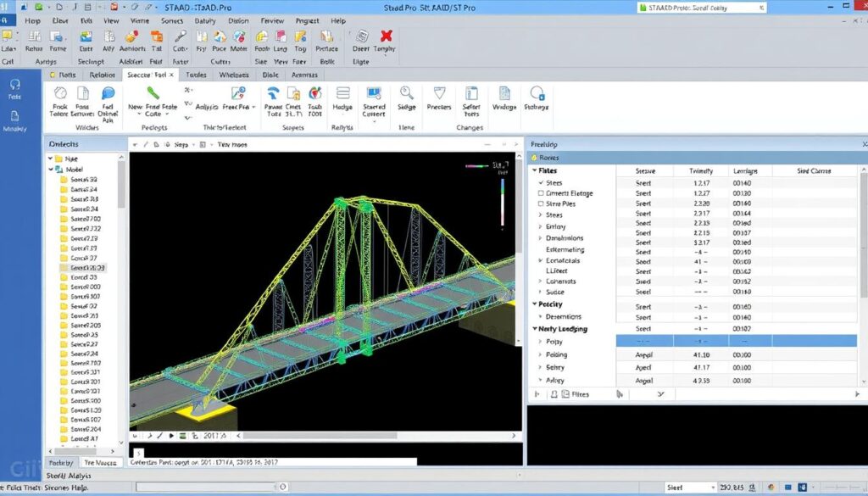The height and width of the screenshot is (496, 868).
Task: Click the blue speech bubble Fed icon
Action: click(108, 93)
